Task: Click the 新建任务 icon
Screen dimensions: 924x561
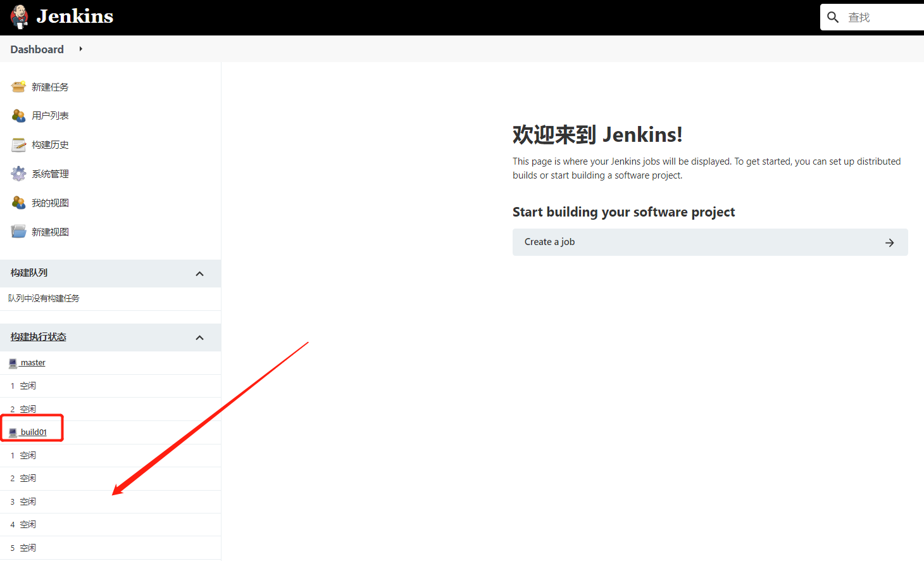Action: click(x=18, y=87)
